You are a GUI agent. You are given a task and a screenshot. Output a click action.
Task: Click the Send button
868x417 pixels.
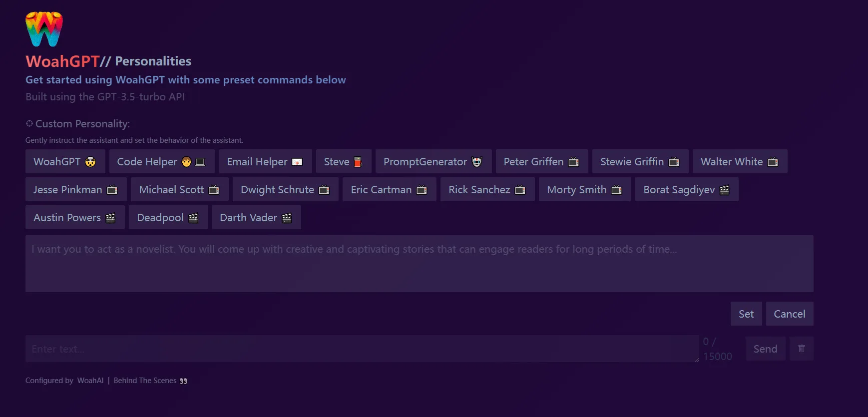765,349
